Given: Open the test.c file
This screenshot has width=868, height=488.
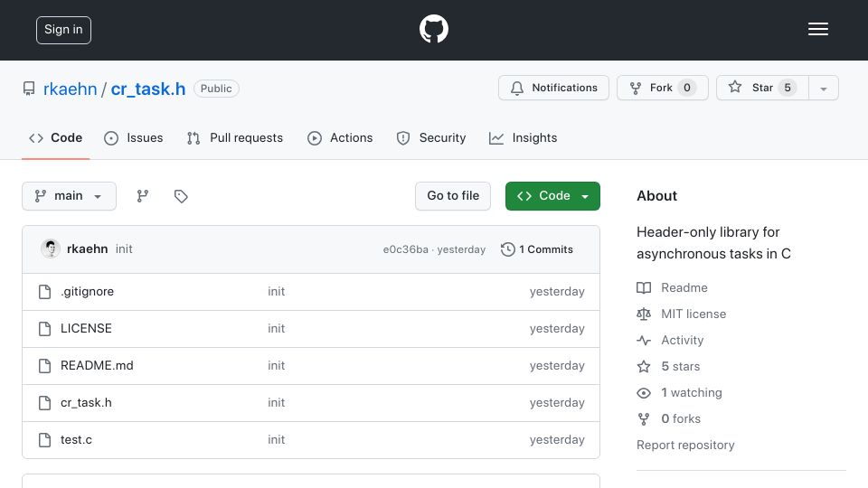Looking at the screenshot, I should click(76, 440).
